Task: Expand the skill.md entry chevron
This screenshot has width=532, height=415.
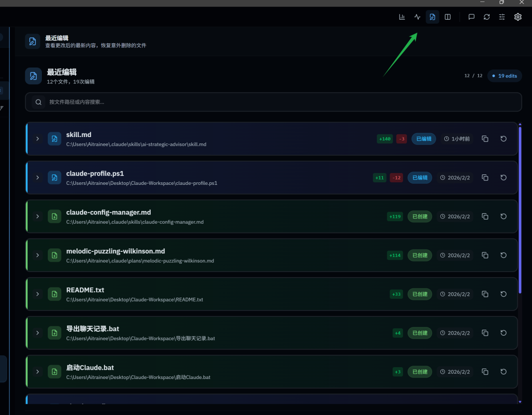Action: [37, 139]
